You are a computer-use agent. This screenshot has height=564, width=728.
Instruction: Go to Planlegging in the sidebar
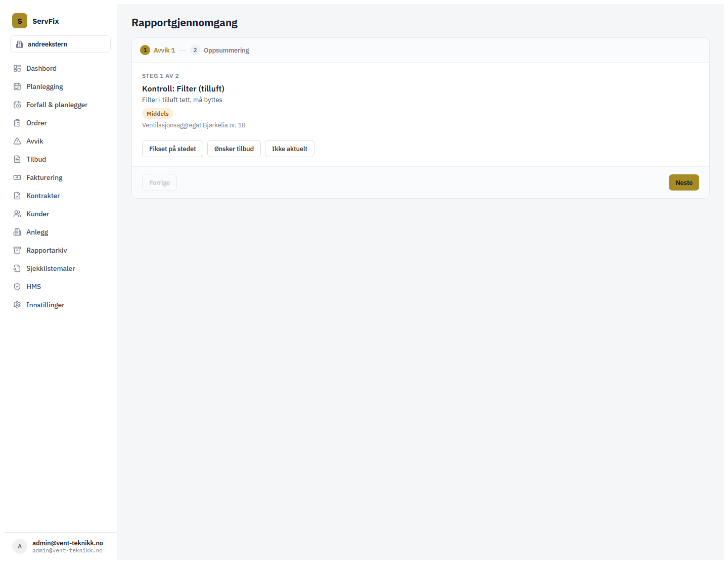60,86
